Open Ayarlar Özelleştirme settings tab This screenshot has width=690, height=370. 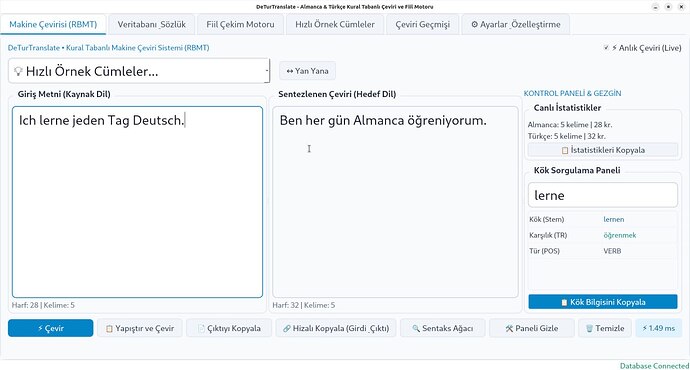[x=516, y=25]
